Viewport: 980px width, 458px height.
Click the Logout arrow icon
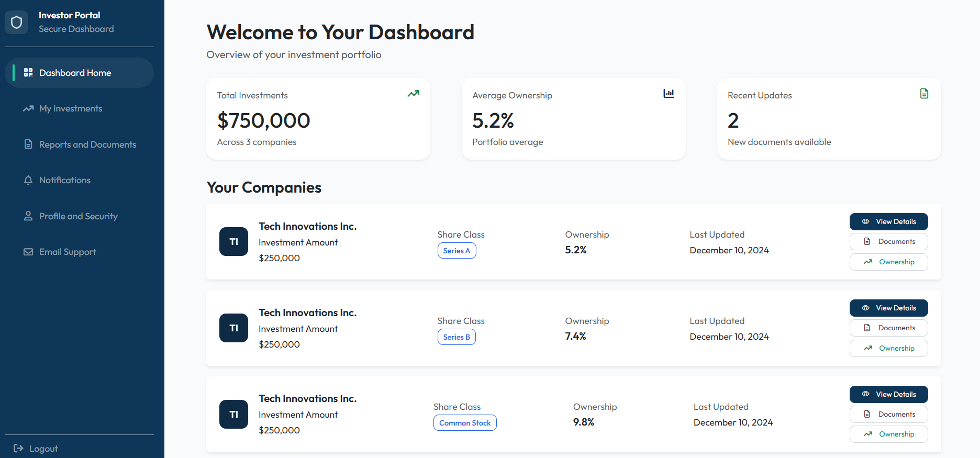click(x=18, y=449)
